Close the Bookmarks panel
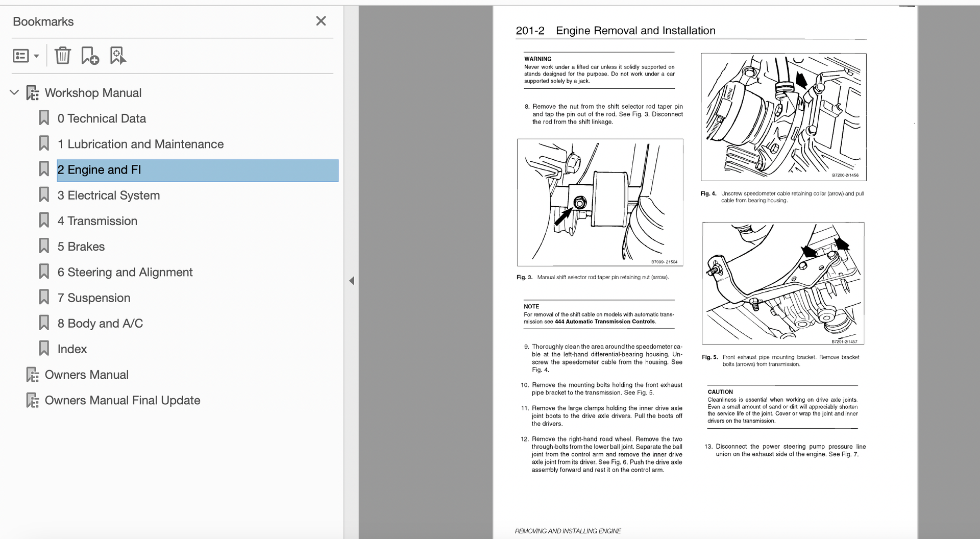Image resolution: width=980 pixels, height=539 pixels. point(321,21)
